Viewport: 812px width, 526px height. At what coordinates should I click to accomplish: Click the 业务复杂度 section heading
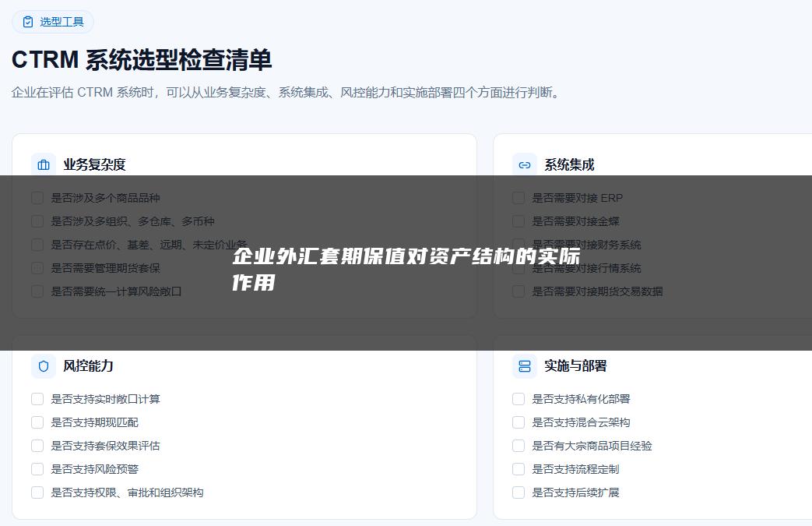(x=95, y=164)
